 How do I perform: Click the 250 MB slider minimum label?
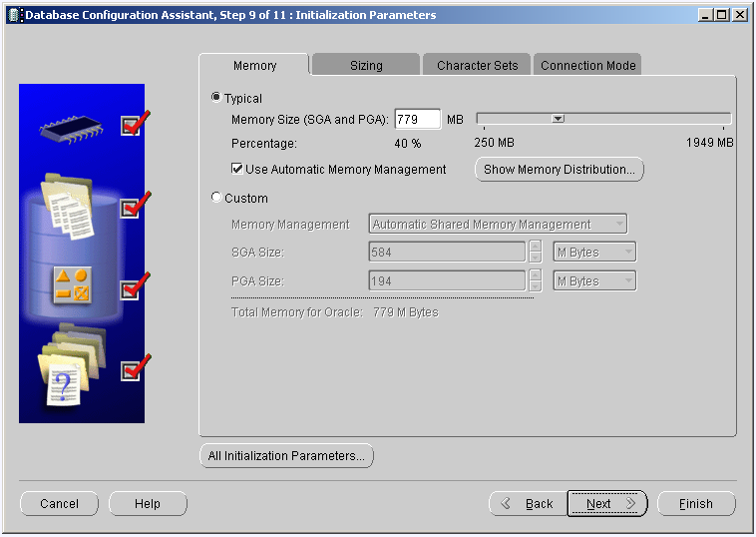(495, 143)
